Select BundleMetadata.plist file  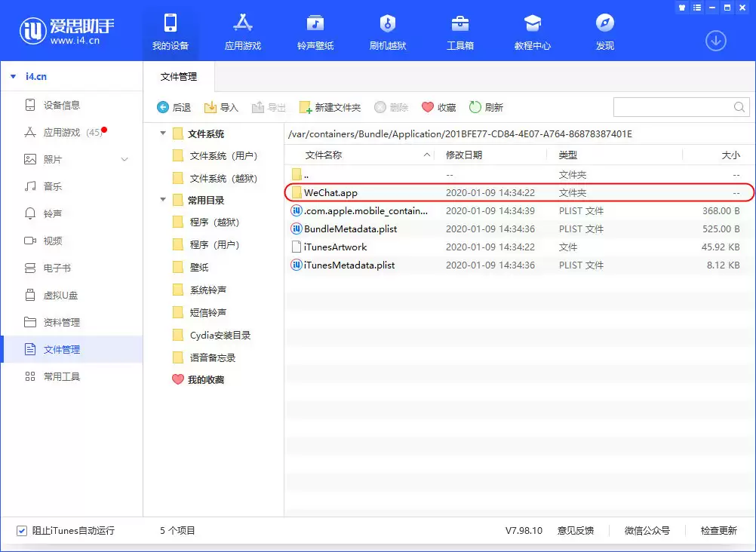(x=519, y=228)
